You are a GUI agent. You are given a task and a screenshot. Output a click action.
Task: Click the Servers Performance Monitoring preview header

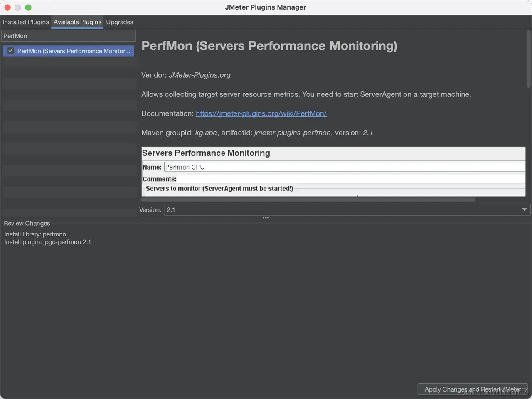206,153
